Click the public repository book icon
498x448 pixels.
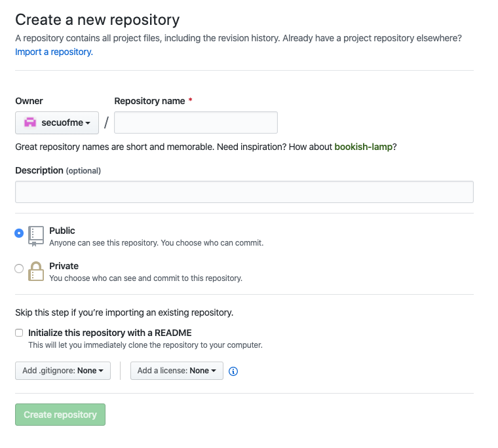click(36, 236)
